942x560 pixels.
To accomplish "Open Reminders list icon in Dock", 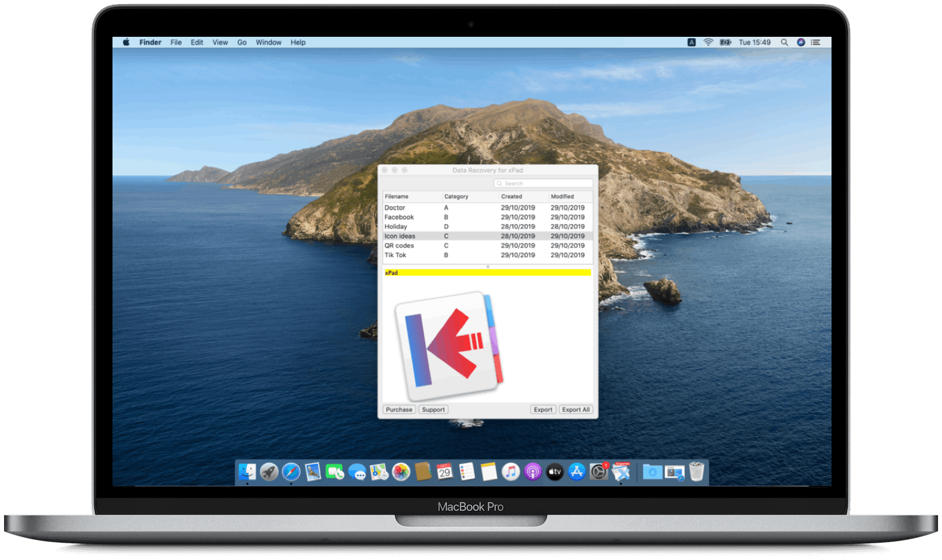I will click(467, 472).
